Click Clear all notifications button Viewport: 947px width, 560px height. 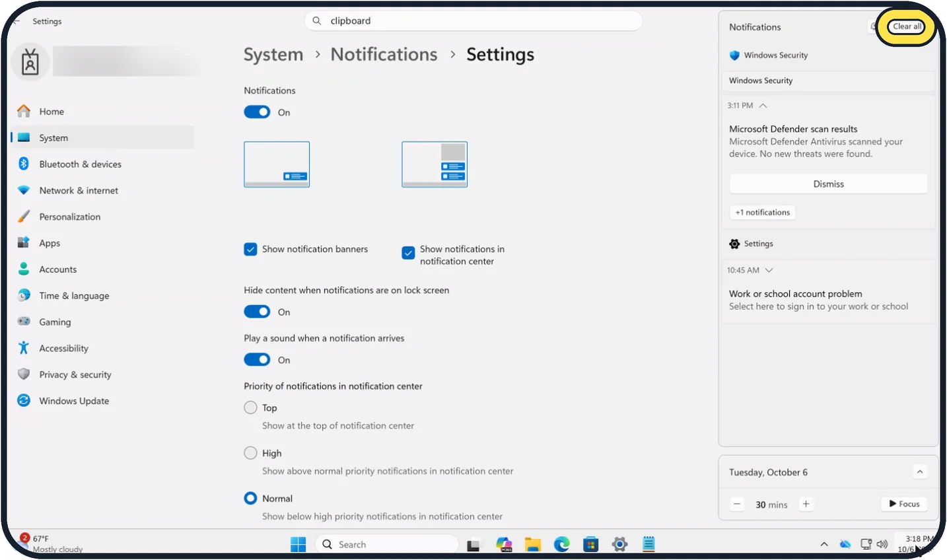pyautogui.click(x=907, y=26)
